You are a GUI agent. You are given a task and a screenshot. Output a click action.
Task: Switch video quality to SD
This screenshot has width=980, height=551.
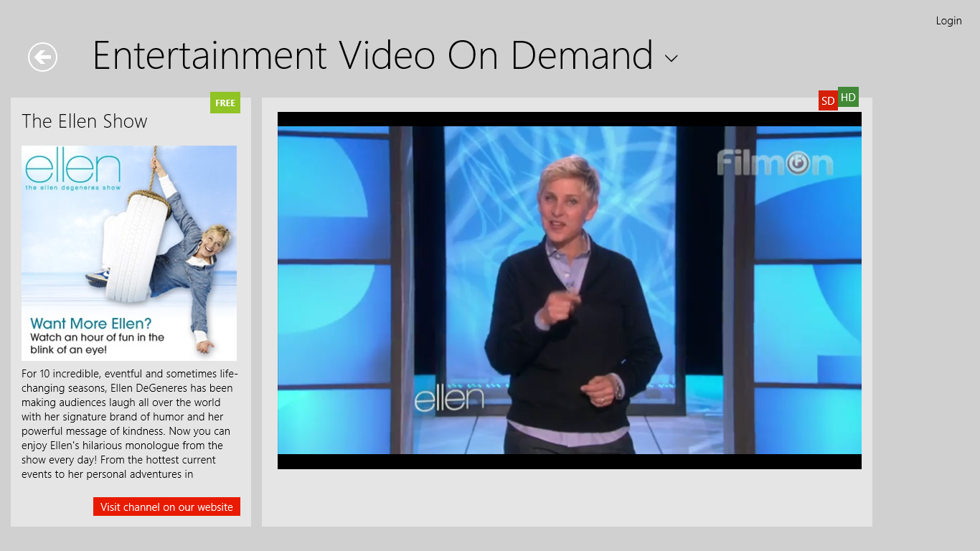[828, 100]
